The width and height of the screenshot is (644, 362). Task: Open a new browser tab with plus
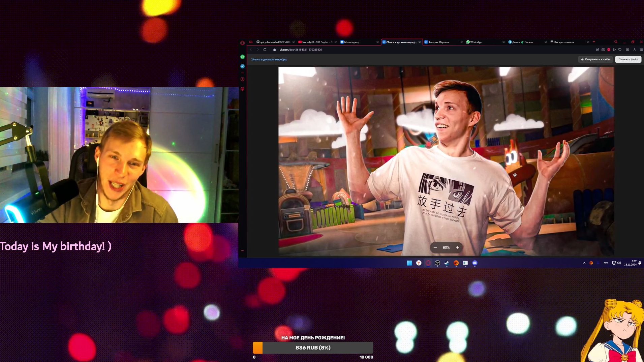594,42
